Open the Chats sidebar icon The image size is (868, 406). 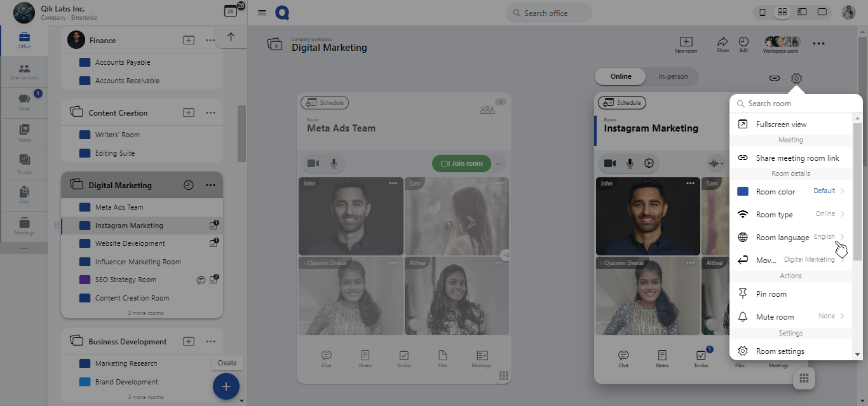click(24, 102)
